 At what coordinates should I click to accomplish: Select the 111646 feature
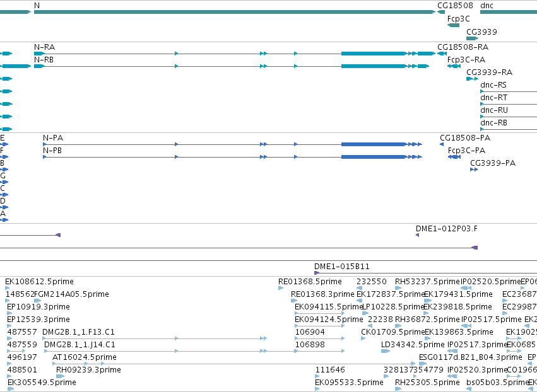(317, 376)
